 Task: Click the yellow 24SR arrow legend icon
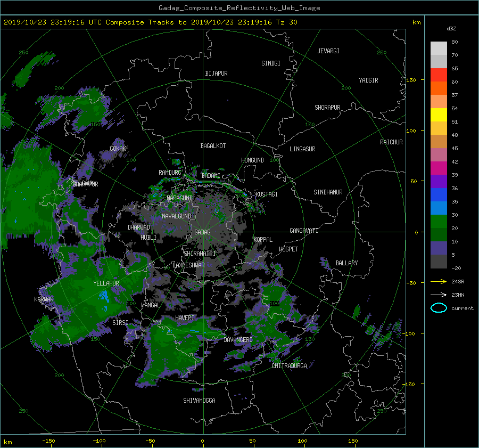(x=439, y=281)
